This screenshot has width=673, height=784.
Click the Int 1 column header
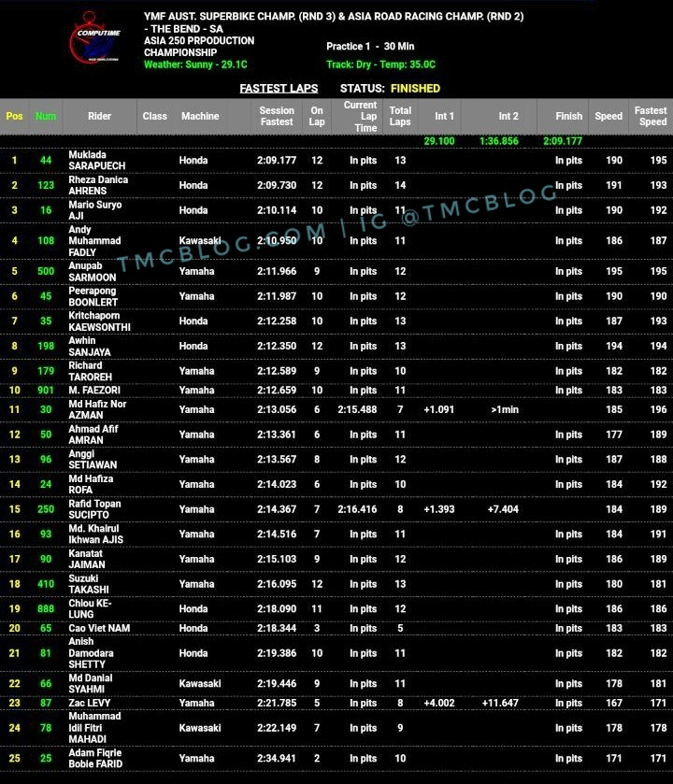coord(445,116)
